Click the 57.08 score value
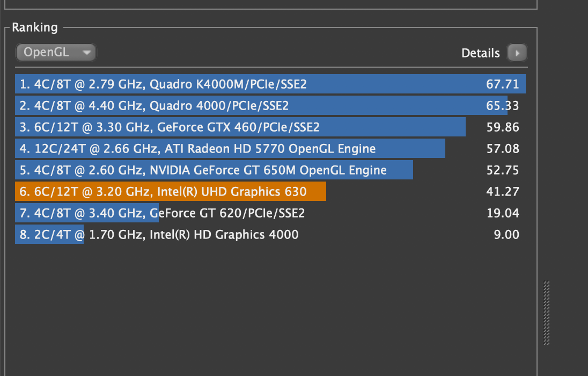588x376 pixels. (503, 149)
